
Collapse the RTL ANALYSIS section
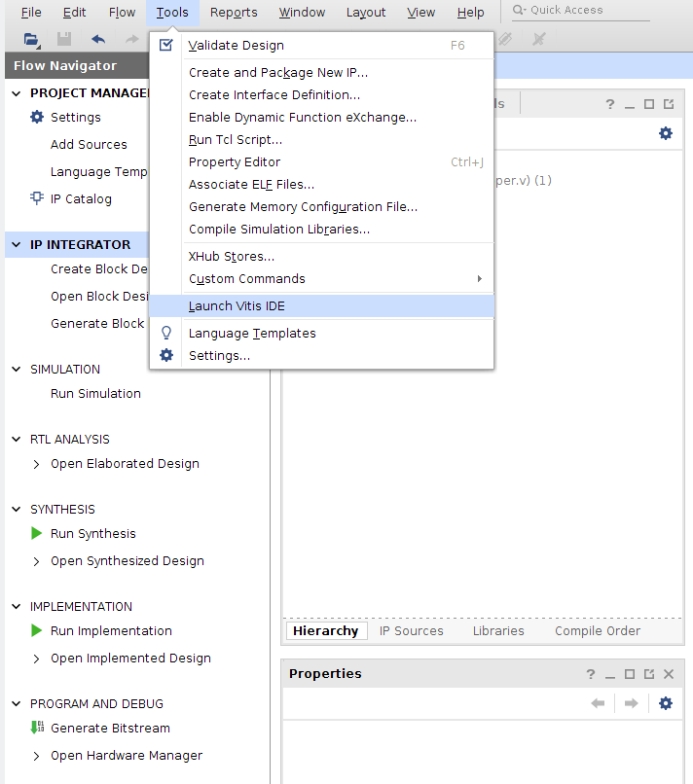17,439
